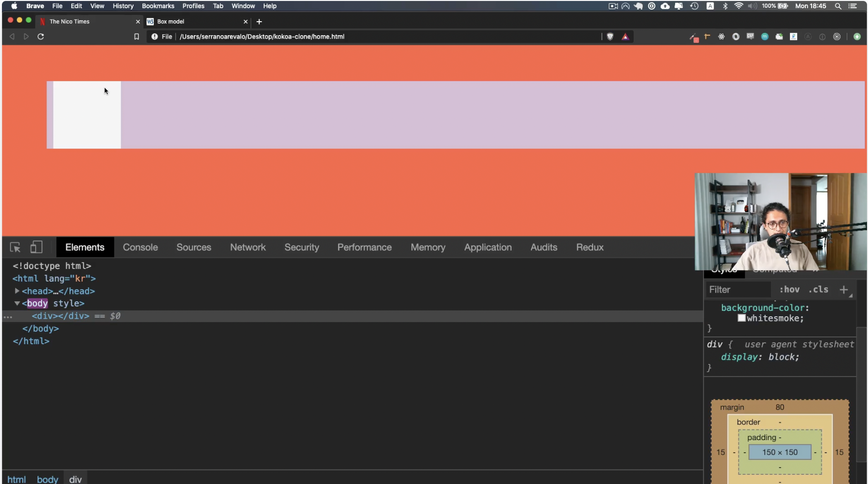
Task: Click the green up-arrow update icon
Action: click(857, 37)
